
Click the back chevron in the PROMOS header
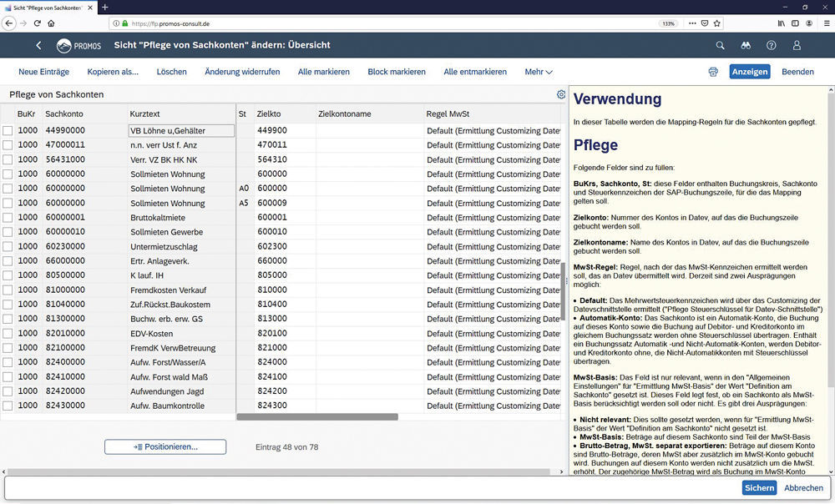[38, 45]
